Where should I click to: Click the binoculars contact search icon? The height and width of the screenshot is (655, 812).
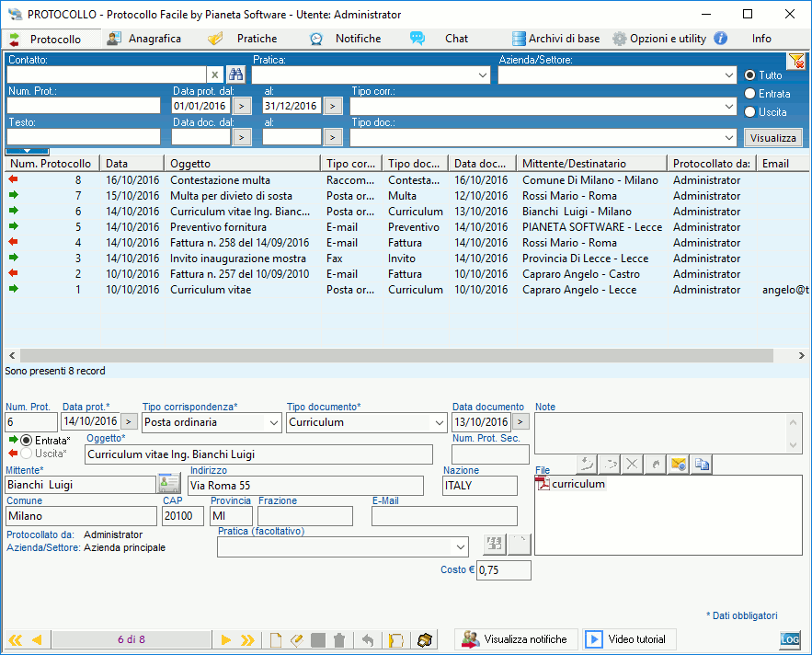pos(236,75)
